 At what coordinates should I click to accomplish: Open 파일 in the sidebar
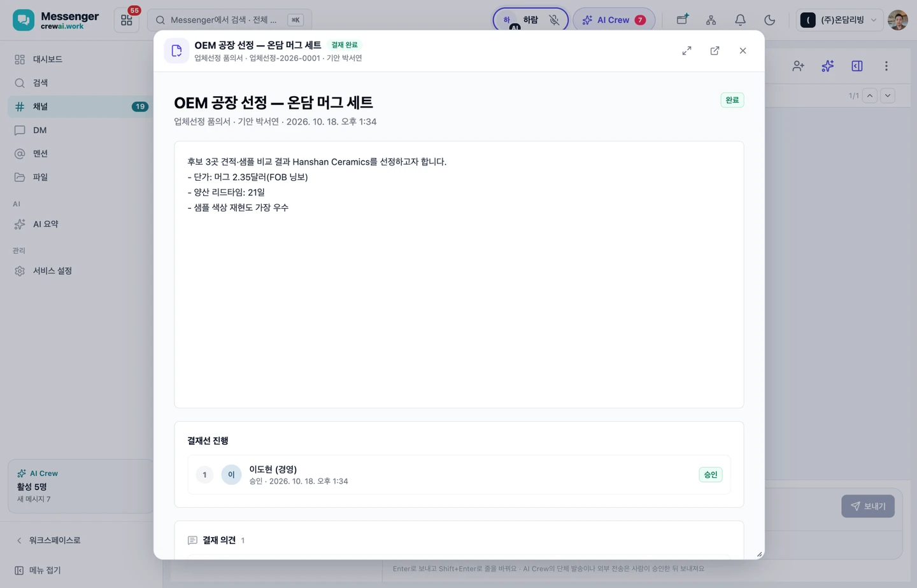[79, 177]
